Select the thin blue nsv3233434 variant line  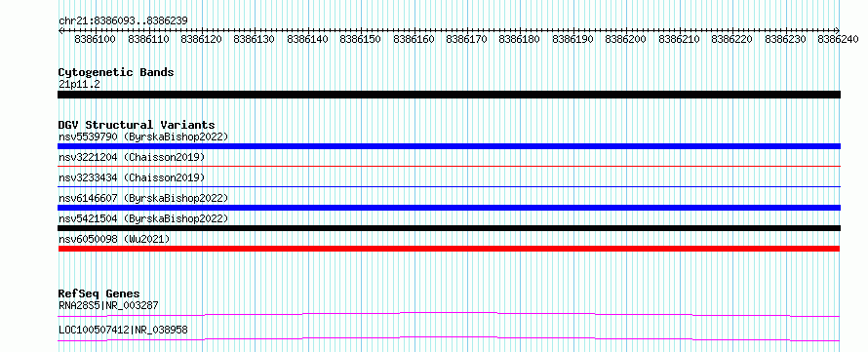coord(449,186)
